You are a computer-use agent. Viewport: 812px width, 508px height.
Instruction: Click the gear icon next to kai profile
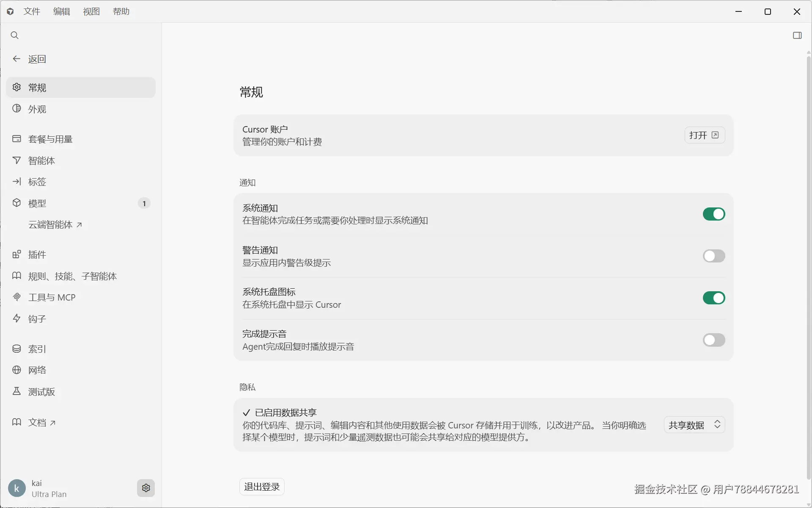[x=146, y=488]
